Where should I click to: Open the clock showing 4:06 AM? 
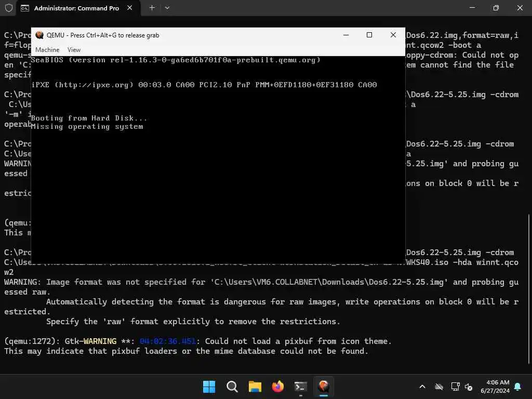pyautogui.click(x=495, y=387)
